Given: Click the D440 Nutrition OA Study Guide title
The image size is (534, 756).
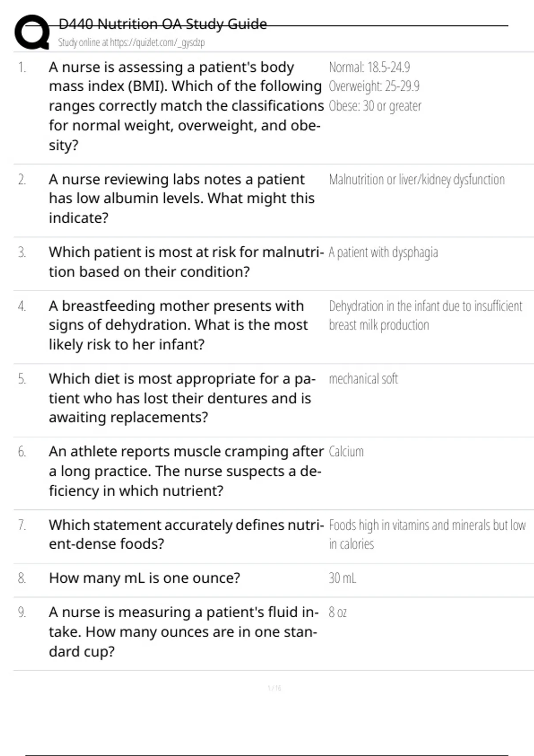Looking at the screenshot, I should [163, 24].
